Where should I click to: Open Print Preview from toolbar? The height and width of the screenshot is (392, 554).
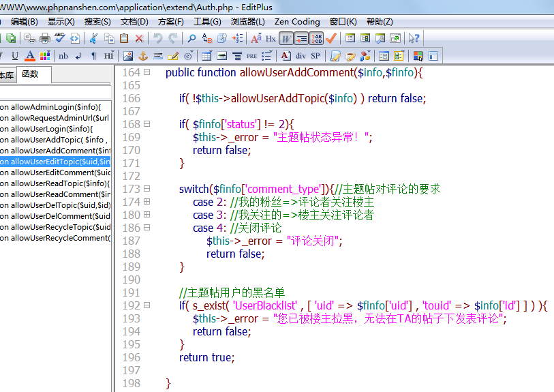coord(30,38)
